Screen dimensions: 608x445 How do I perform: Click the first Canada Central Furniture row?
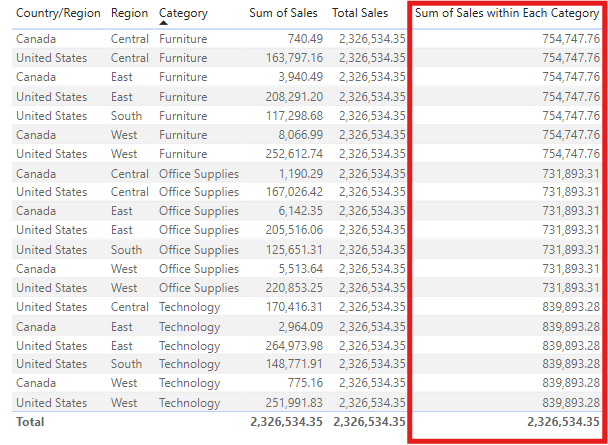click(308, 39)
